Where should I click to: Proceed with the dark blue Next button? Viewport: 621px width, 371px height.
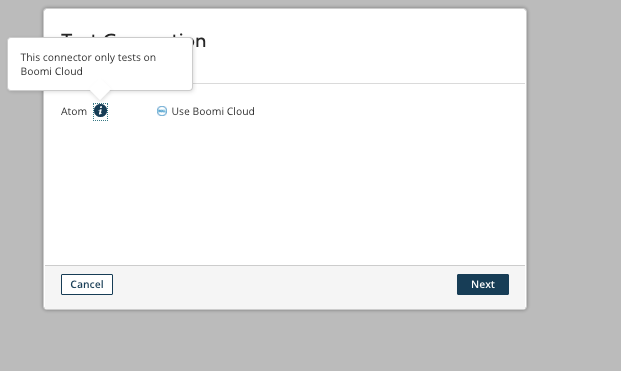483,284
